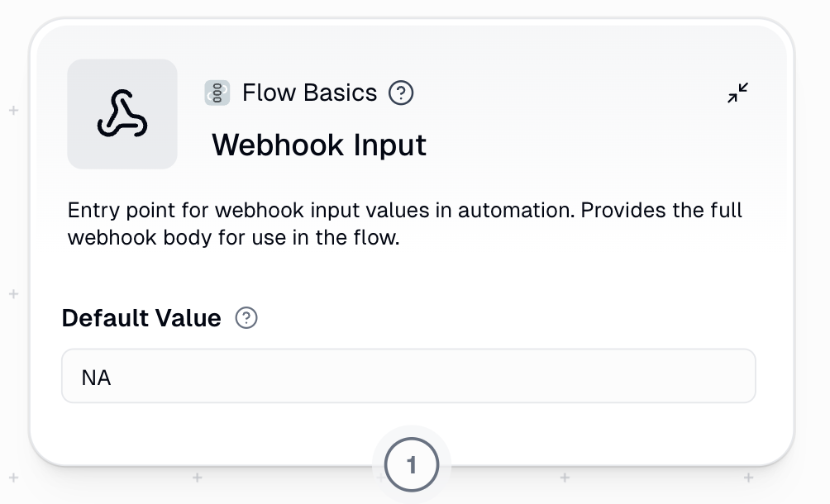Click the webhook entry point description text
The height and width of the screenshot is (504, 830).
point(405,224)
